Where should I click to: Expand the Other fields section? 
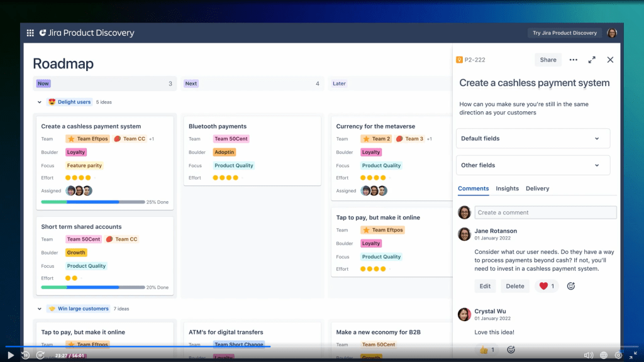533,165
